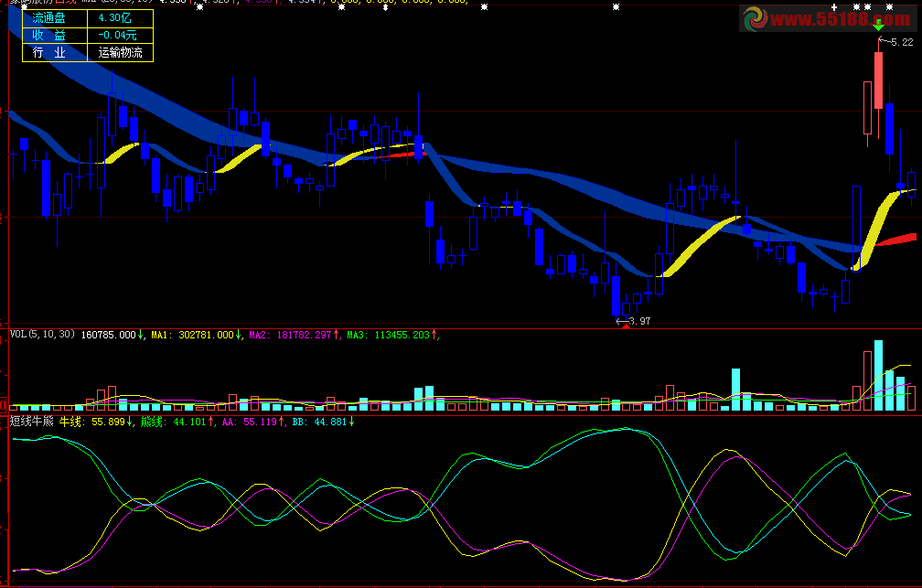Click the -0.04元 earnings value
The width and height of the screenshot is (922, 588).
coord(118,36)
